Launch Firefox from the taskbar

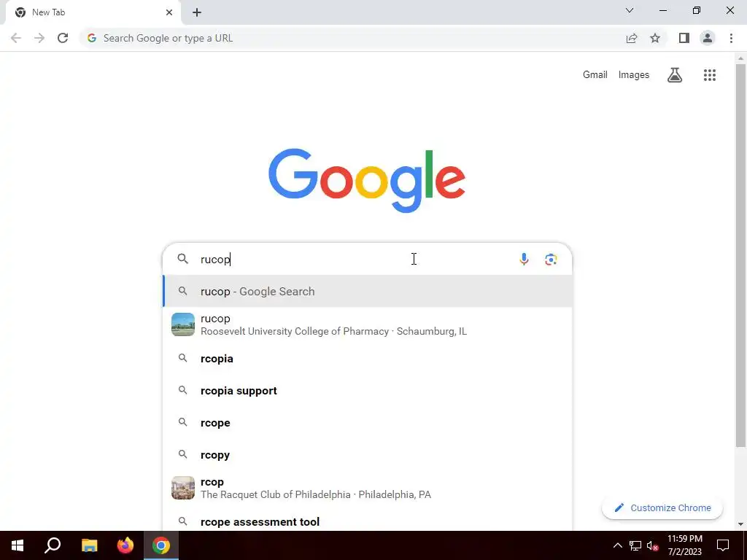click(125, 545)
